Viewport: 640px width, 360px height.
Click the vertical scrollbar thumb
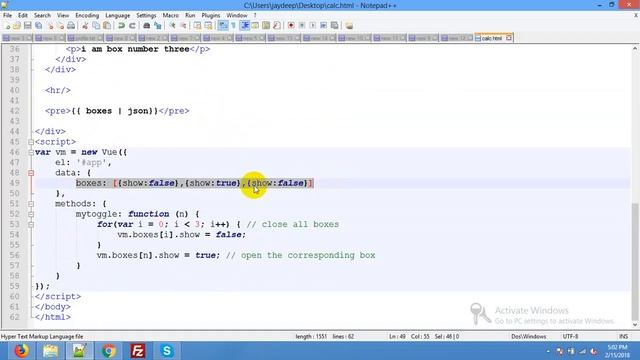point(635,261)
